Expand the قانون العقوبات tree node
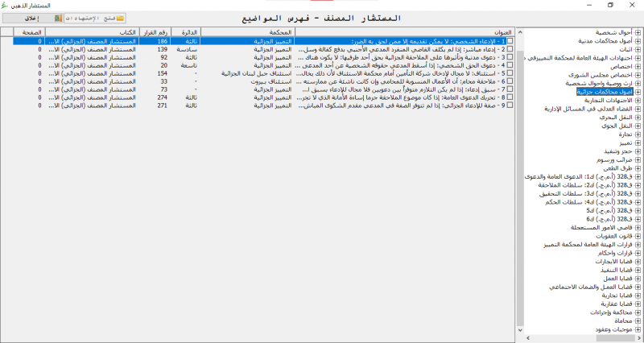Image resolution: width=644 pixels, height=343 pixels. (x=638, y=236)
